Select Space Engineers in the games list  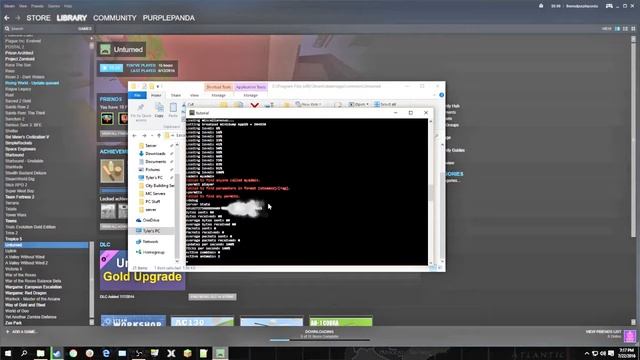point(20,149)
